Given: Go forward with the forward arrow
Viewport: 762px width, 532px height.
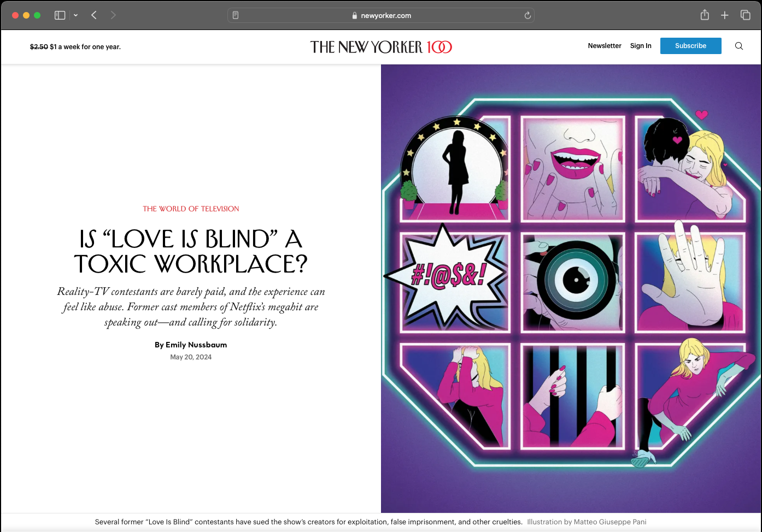Looking at the screenshot, I should click(x=113, y=15).
